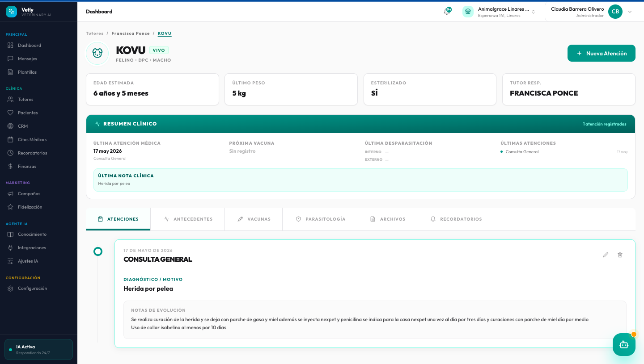
Task: Click the CB user avatar
Action: point(615,12)
